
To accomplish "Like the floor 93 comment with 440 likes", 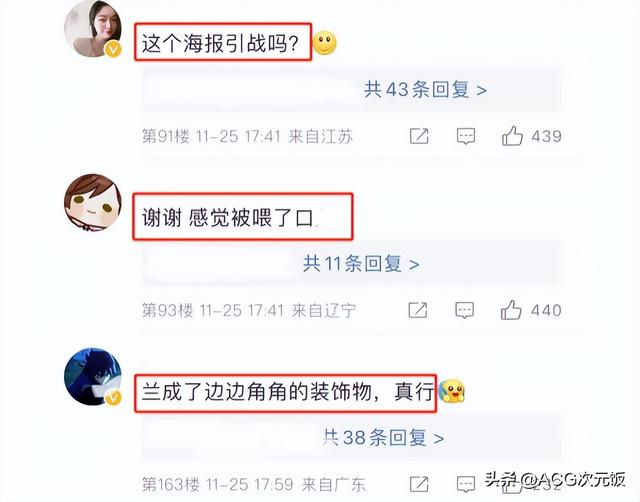I will pos(511,310).
